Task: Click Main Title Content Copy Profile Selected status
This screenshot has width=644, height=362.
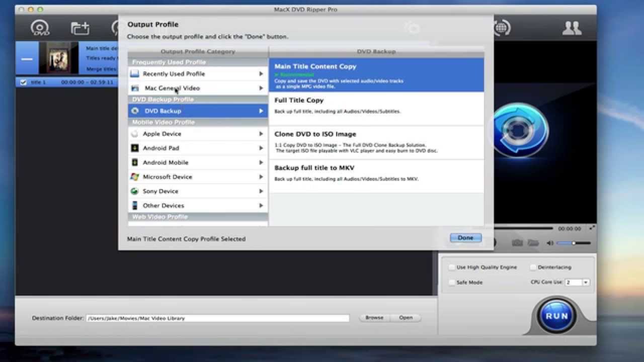Action: pos(186,239)
